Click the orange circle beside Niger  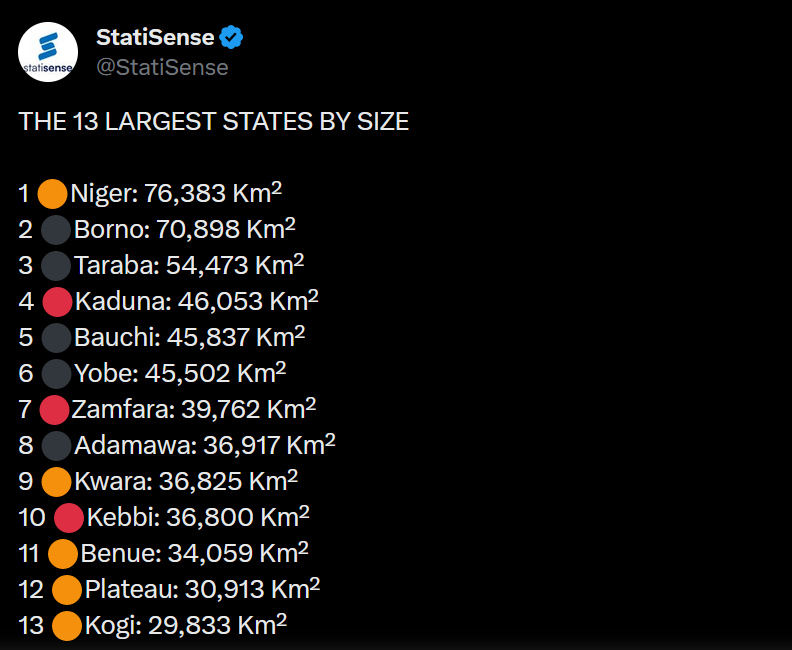(x=52, y=193)
